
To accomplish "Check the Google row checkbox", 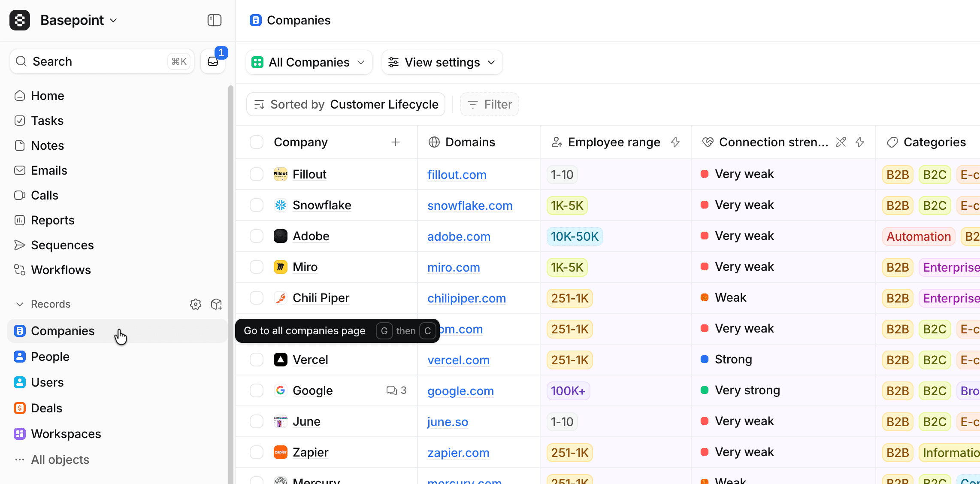I will coord(257,390).
